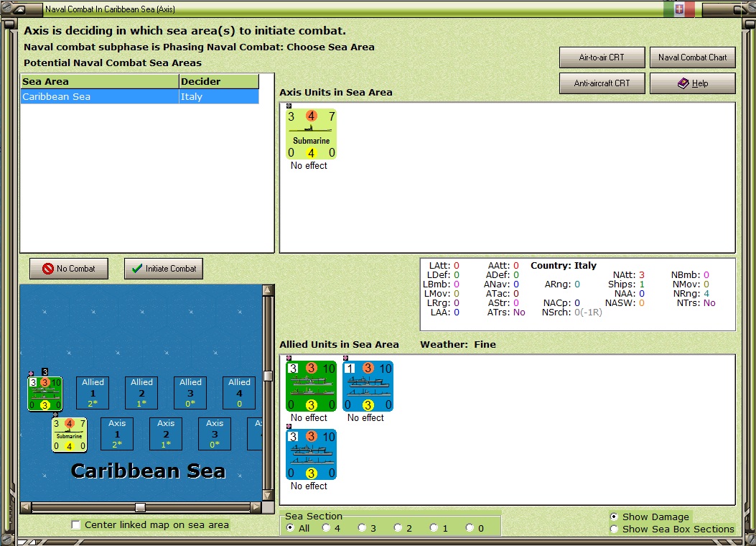Image resolution: width=756 pixels, height=546 pixels.
Task: Click the map's green convoy counter
Action: 45,394
